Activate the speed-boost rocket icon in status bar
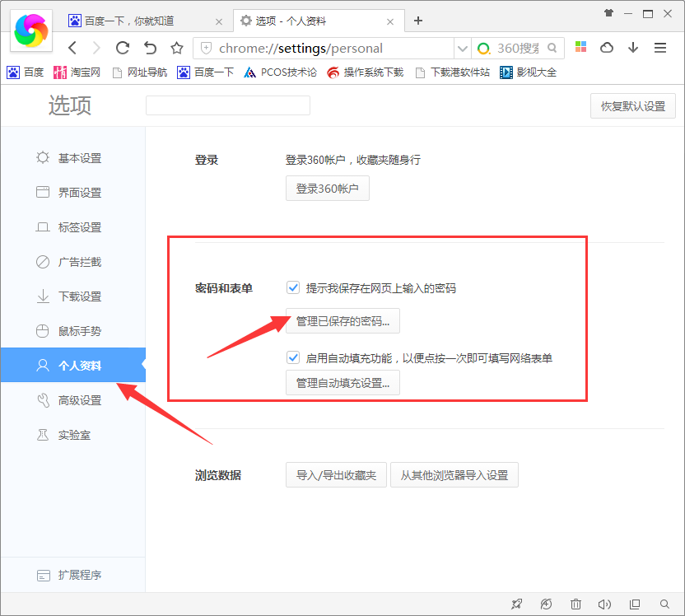This screenshot has height=616, width=685. (516, 604)
